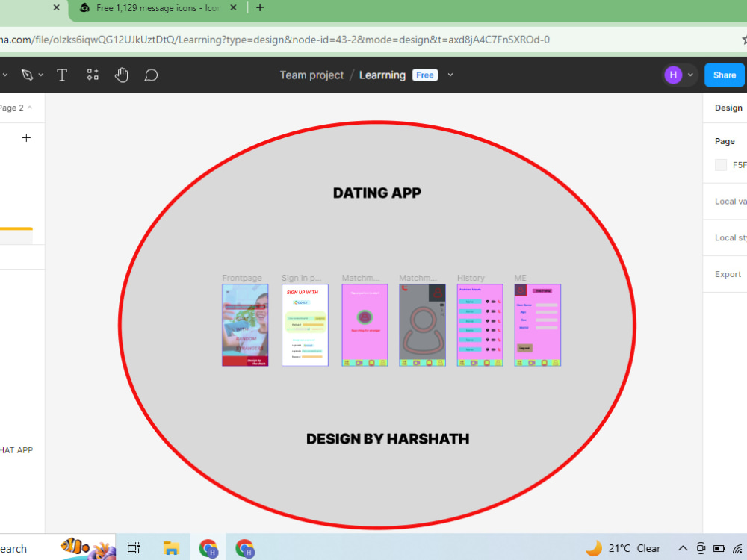Image resolution: width=747 pixels, height=560 pixels.
Task: Open Task View on the taskbar
Action: point(134,548)
